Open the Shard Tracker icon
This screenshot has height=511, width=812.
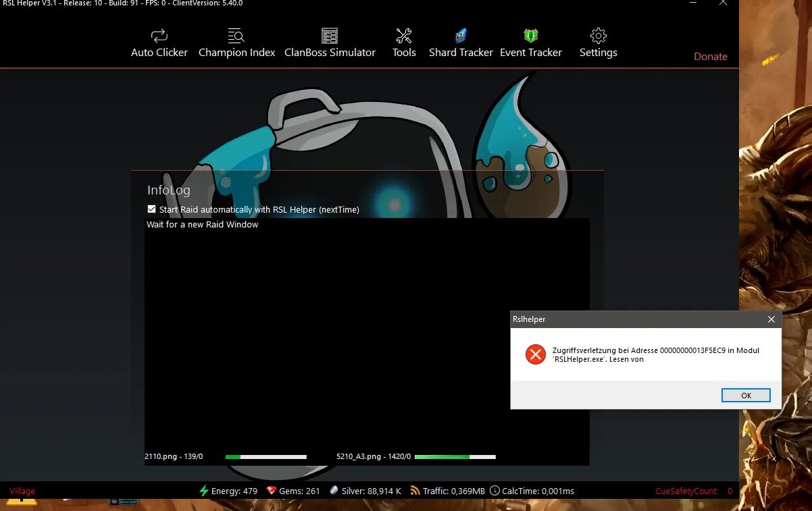tap(461, 36)
